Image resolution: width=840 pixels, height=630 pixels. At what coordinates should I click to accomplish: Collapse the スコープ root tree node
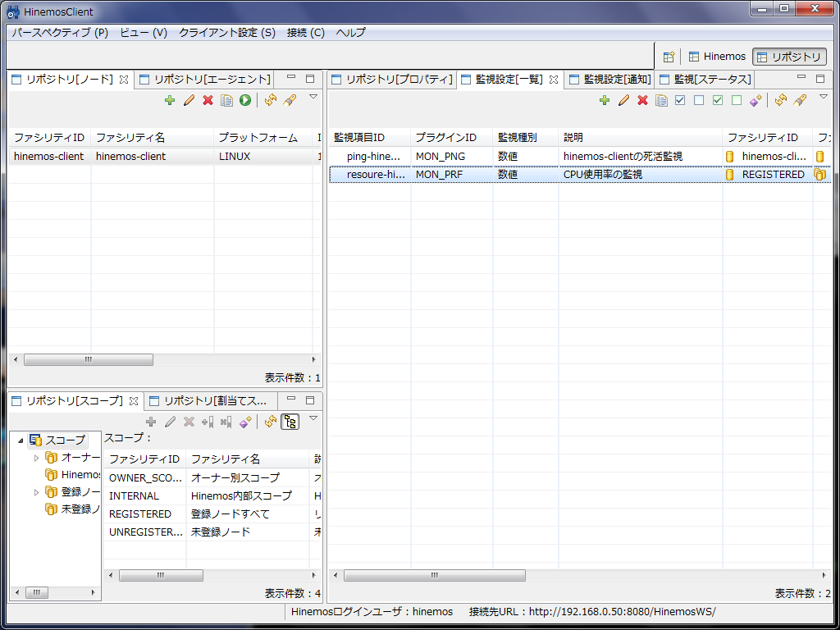click(21, 441)
